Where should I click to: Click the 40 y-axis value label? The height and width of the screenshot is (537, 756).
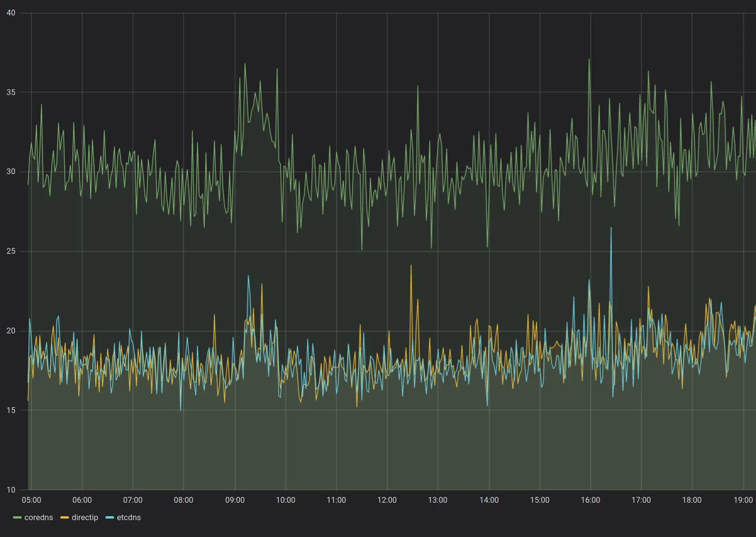[x=11, y=13]
